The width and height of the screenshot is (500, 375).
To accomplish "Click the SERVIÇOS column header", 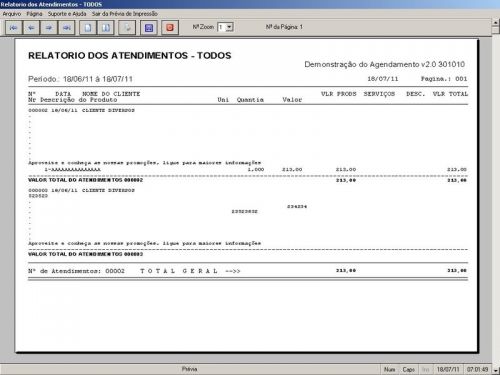I will coord(379,94).
